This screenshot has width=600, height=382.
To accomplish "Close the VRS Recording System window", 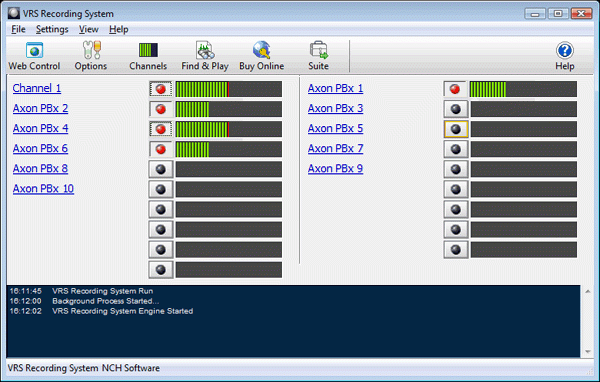I will [581, 14].
